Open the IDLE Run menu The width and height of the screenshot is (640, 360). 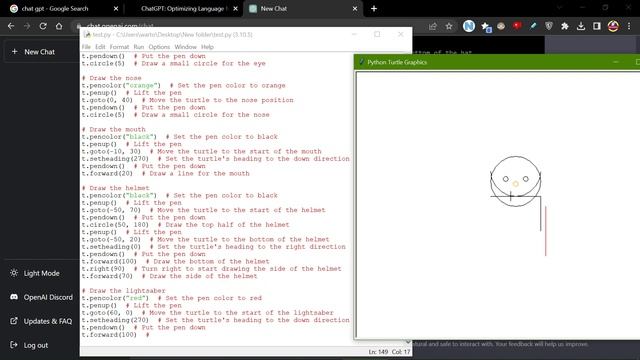[x=139, y=47]
